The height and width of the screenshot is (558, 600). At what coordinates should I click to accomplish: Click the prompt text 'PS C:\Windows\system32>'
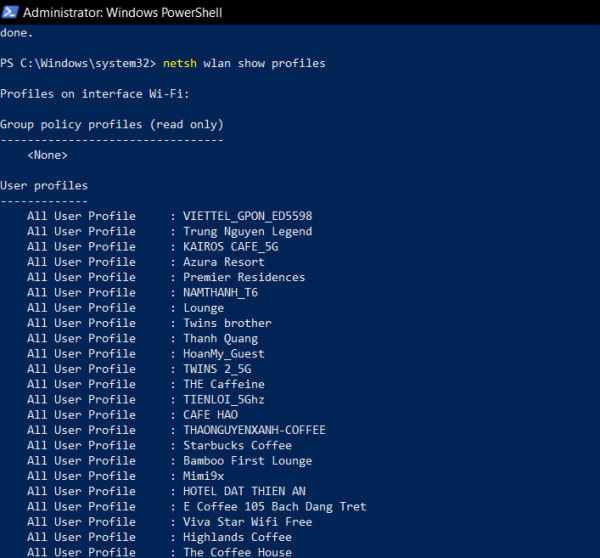click(x=78, y=63)
